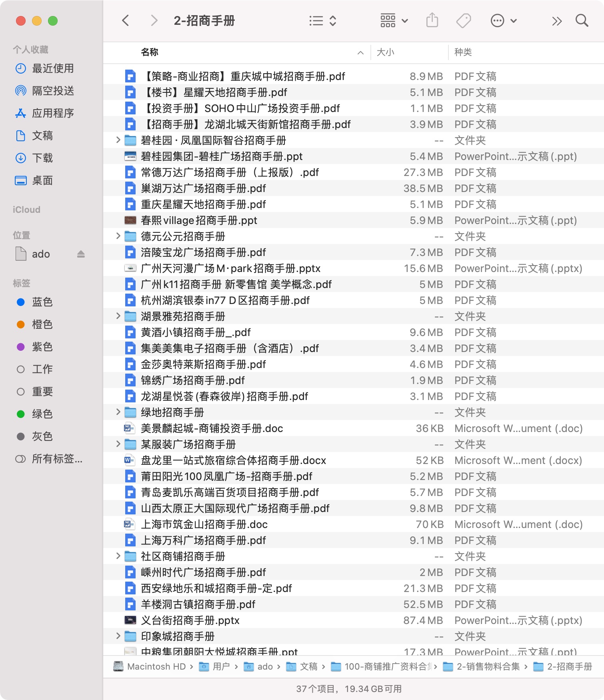
Task: Click Macintosh HD in path bar
Action: coord(150,666)
